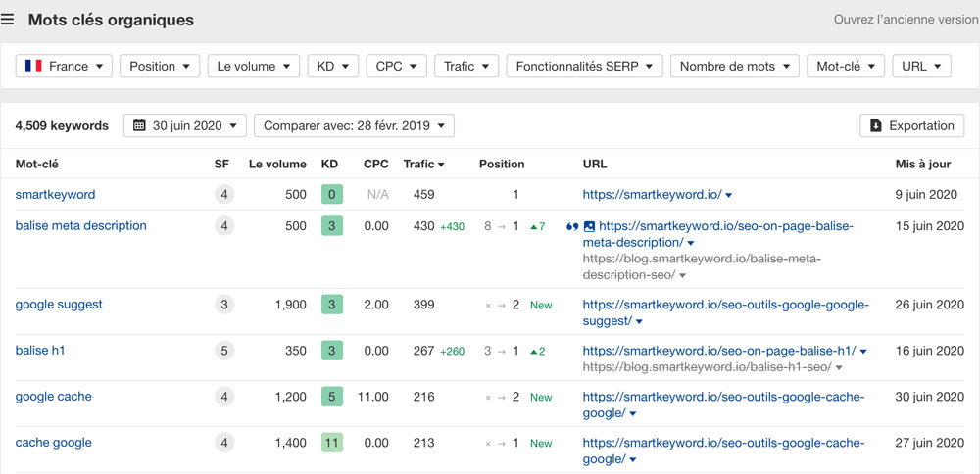Open the France country dropdown
Image resolution: width=980 pixels, height=474 pixels.
coord(64,67)
